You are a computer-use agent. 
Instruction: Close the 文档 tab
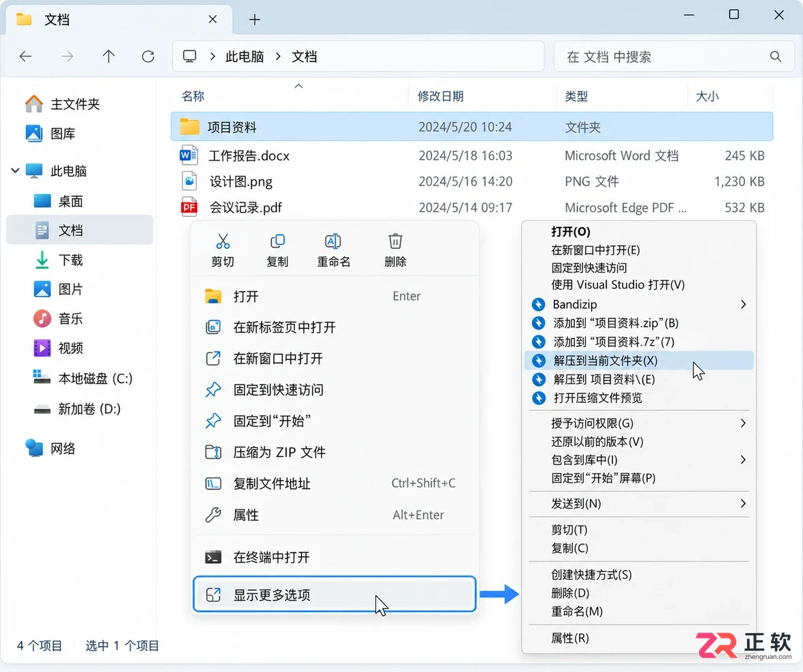pyautogui.click(x=212, y=20)
